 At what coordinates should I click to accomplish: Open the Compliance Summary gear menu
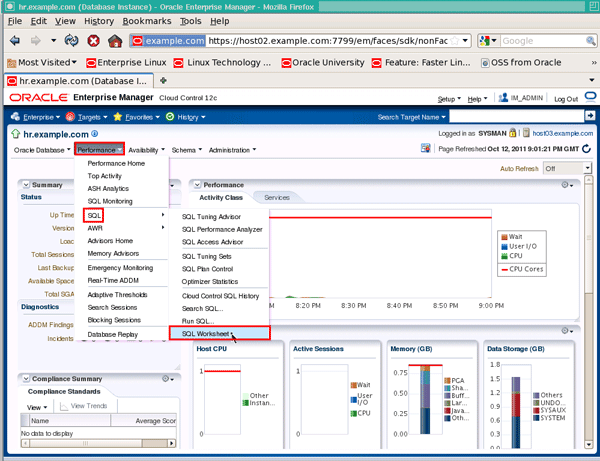click(x=166, y=379)
